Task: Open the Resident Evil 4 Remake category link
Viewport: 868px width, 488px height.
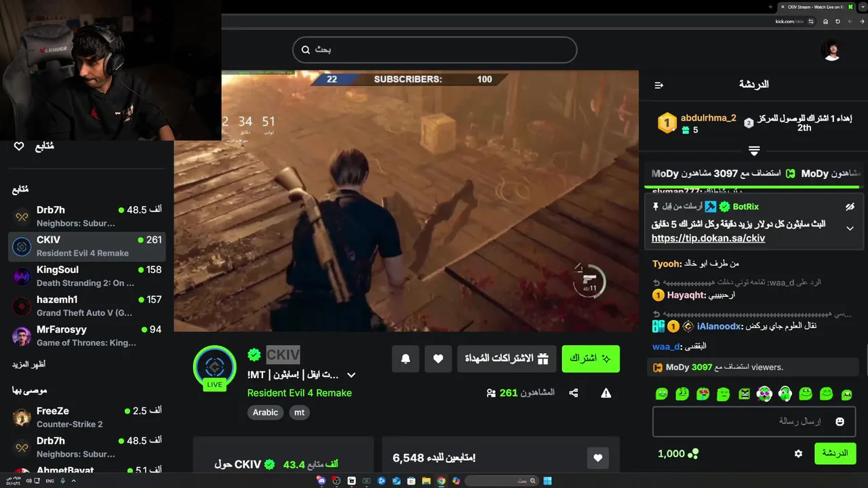Action: pyautogui.click(x=299, y=392)
